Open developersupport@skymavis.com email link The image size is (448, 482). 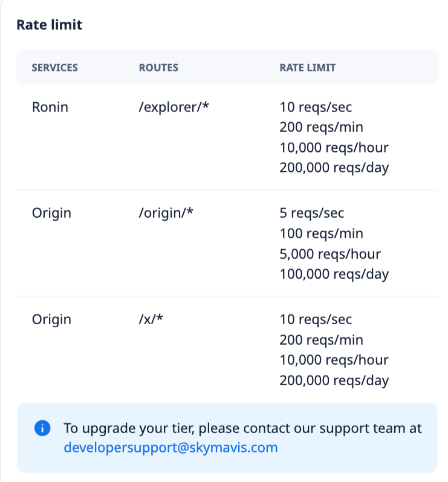point(170,448)
